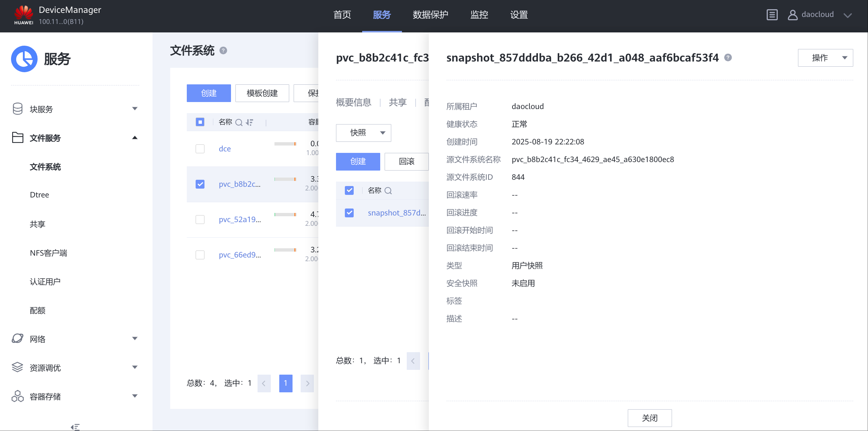Select the pvc_52a19... row checkbox
Viewport: 868px width, 431px height.
coord(200,220)
